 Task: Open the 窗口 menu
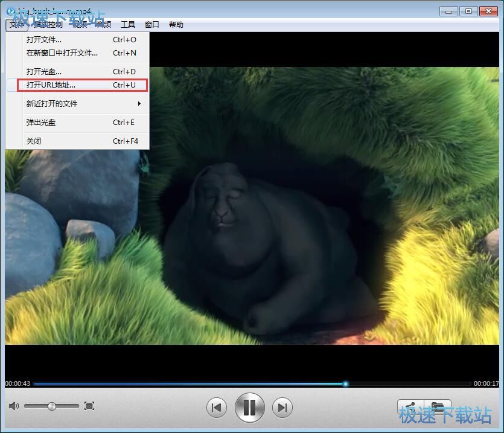[152, 25]
